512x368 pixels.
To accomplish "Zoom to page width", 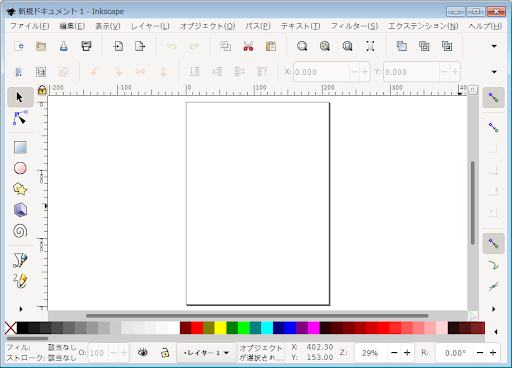I will tap(370, 46).
